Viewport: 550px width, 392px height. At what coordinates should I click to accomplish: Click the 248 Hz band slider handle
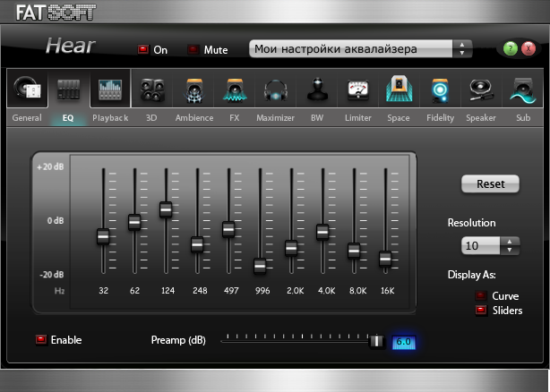click(x=197, y=244)
